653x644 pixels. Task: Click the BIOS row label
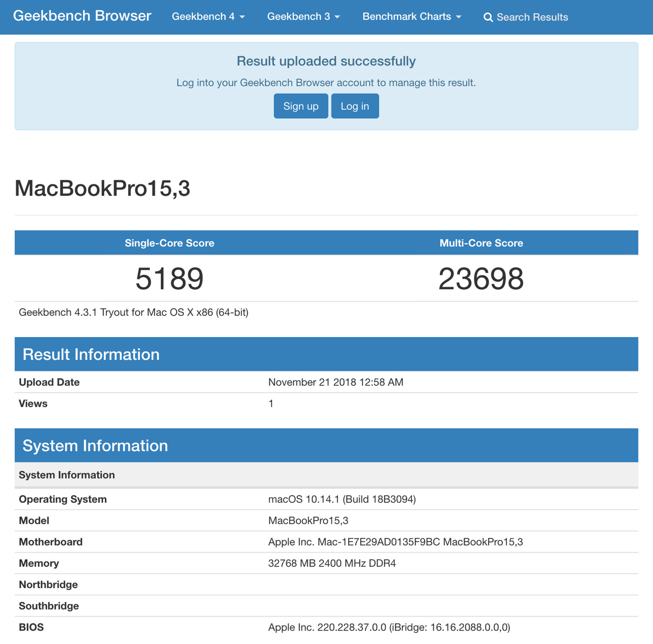click(31, 627)
